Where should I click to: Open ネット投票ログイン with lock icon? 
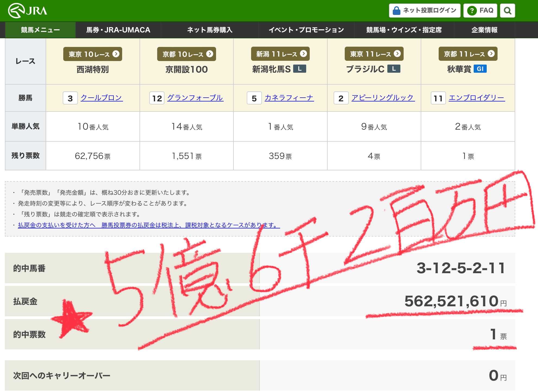pos(425,11)
